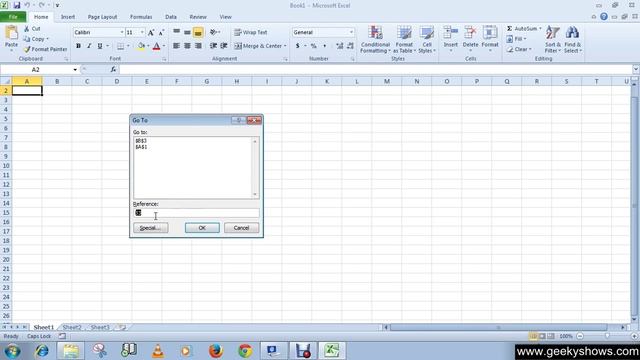Image resolution: width=640 pixels, height=360 pixels.
Task: Open the Font Color dropdown arrow
Action: click(164, 46)
